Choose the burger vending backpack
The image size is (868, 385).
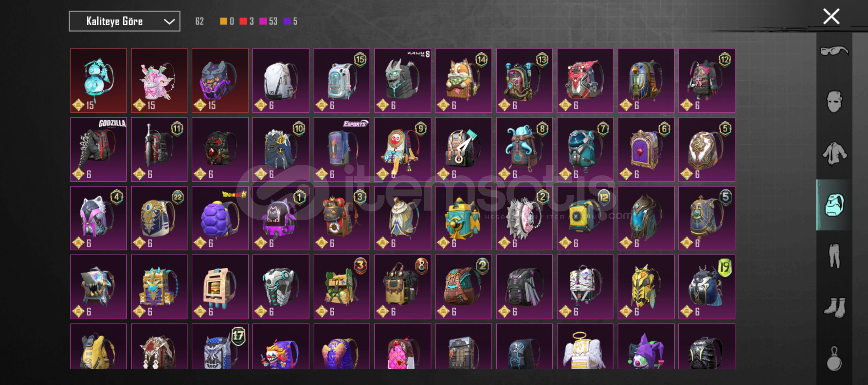[x=220, y=287]
